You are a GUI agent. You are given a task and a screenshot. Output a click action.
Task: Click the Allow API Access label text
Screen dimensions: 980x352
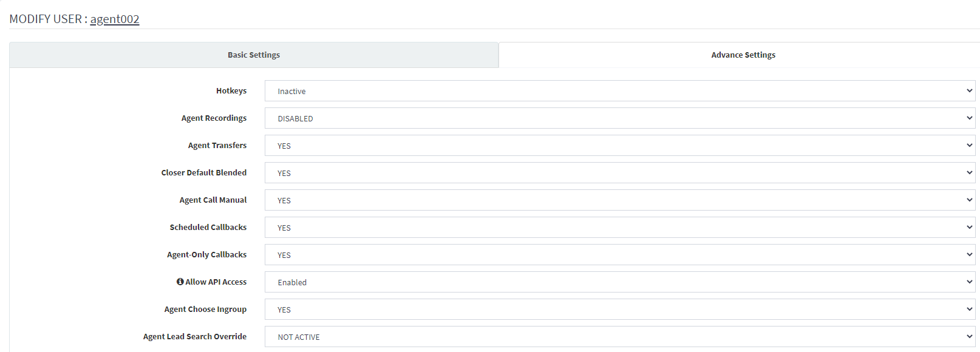pyautogui.click(x=216, y=282)
